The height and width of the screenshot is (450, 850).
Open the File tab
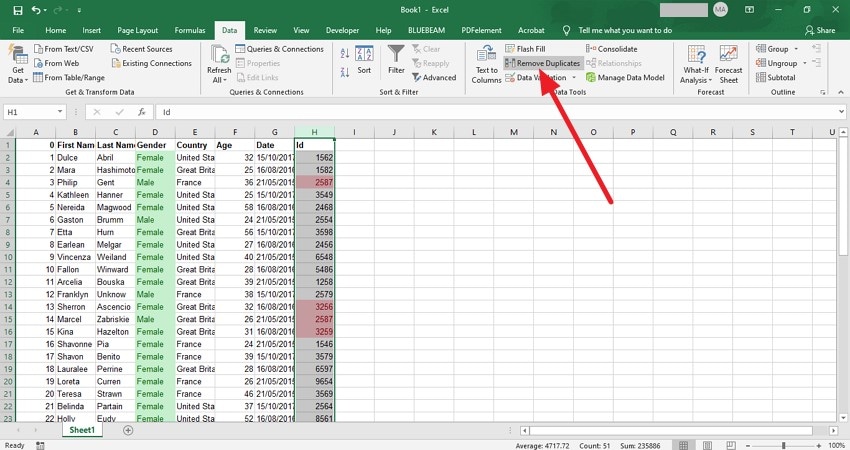pyautogui.click(x=18, y=30)
